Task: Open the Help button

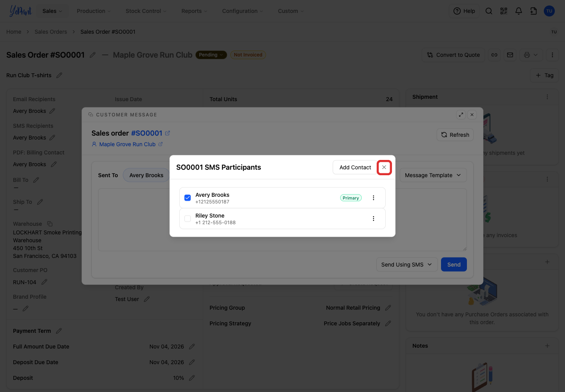Action: [464, 11]
